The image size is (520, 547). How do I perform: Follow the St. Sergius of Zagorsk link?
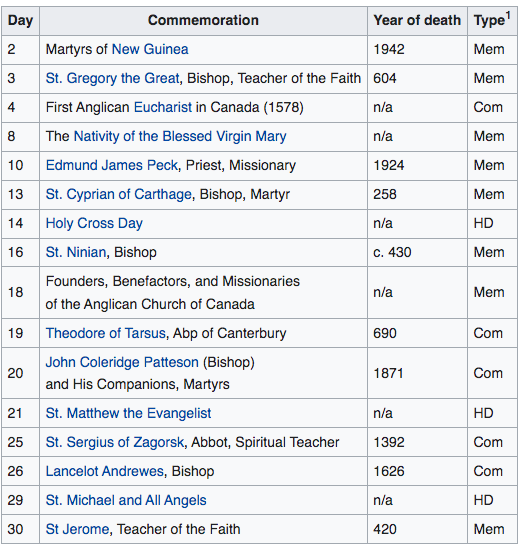(x=115, y=442)
